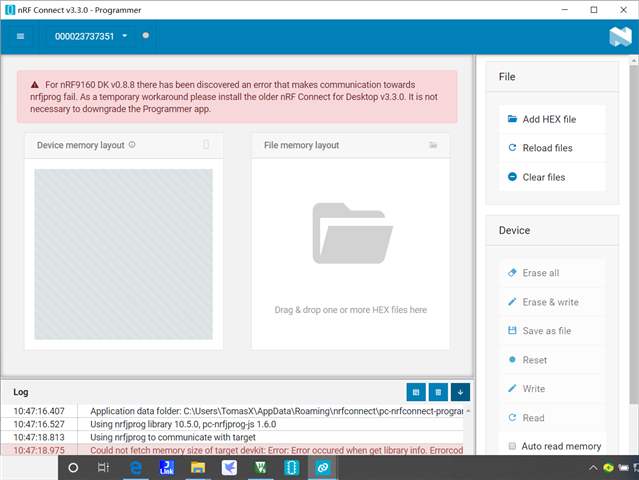639x480 pixels.
Task: Click the connection status indicator dot
Action: [x=145, y=35]
